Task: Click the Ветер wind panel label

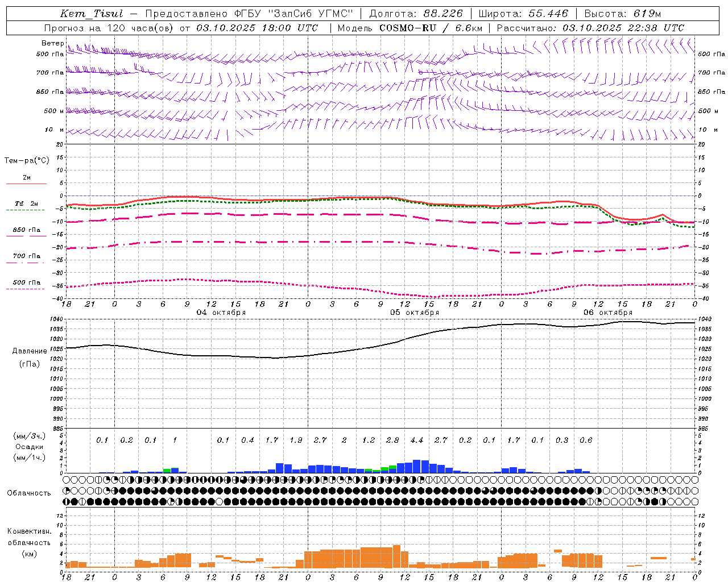Action: click(53, 43)
